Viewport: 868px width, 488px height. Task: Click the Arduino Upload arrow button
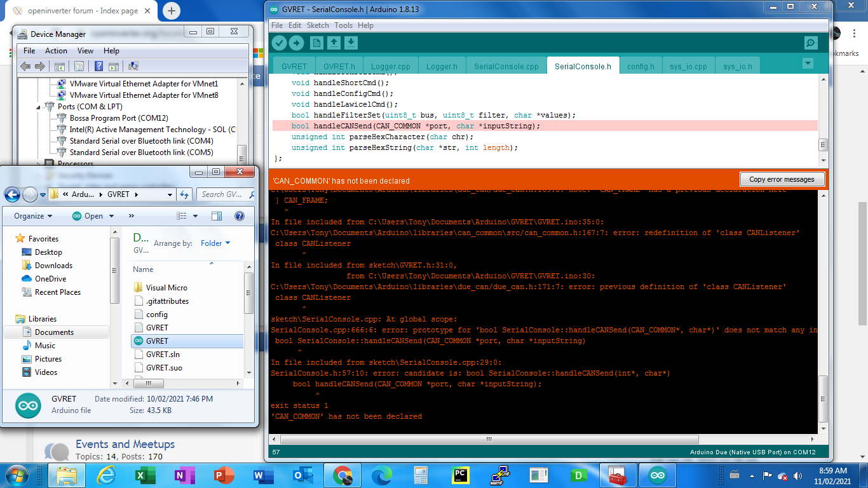coord(297,43)
